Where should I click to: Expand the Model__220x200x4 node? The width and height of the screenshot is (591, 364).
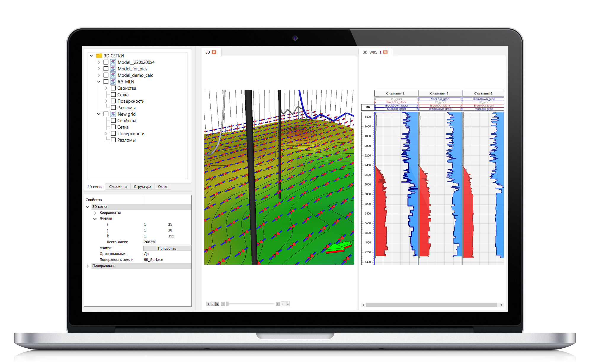tap(99, 62)
